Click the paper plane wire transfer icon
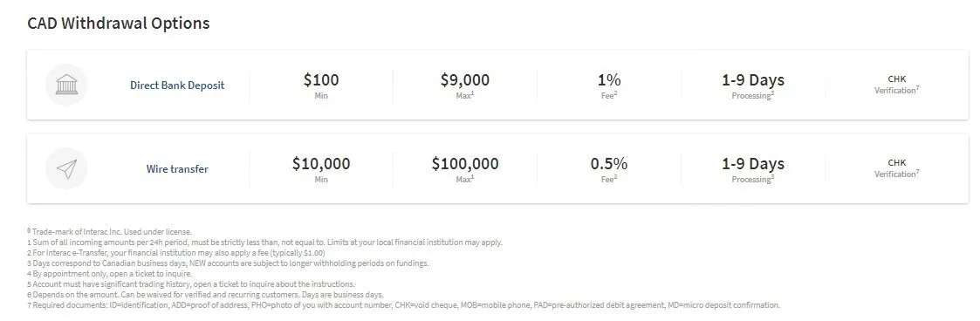980x321 pixels. tap(66, 168)
